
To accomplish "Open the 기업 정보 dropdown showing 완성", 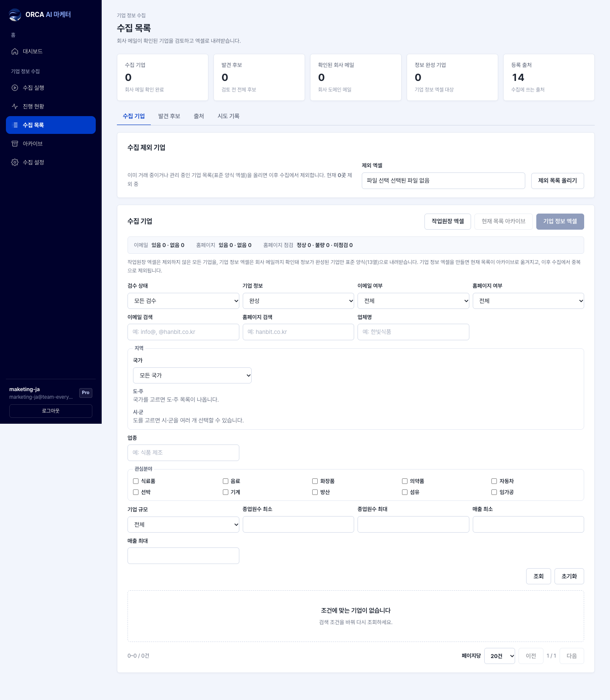I will [x=298, y=301].
